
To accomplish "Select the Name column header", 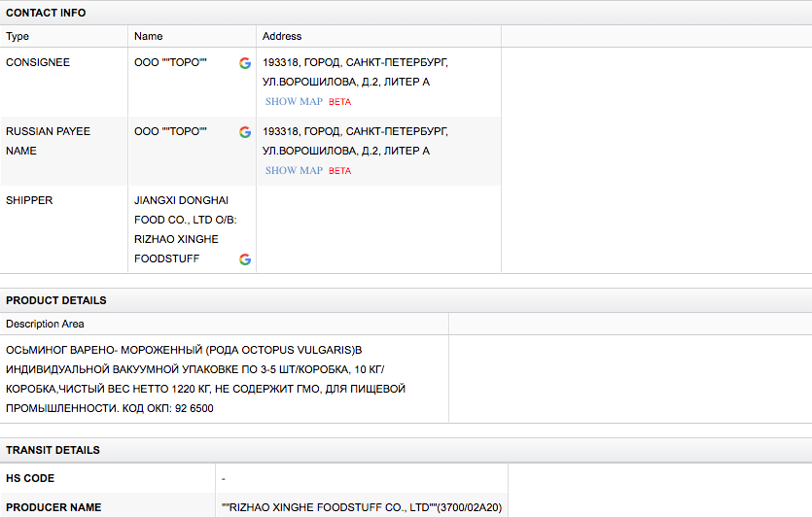I will pyautogui.click(x=148, y=36).
